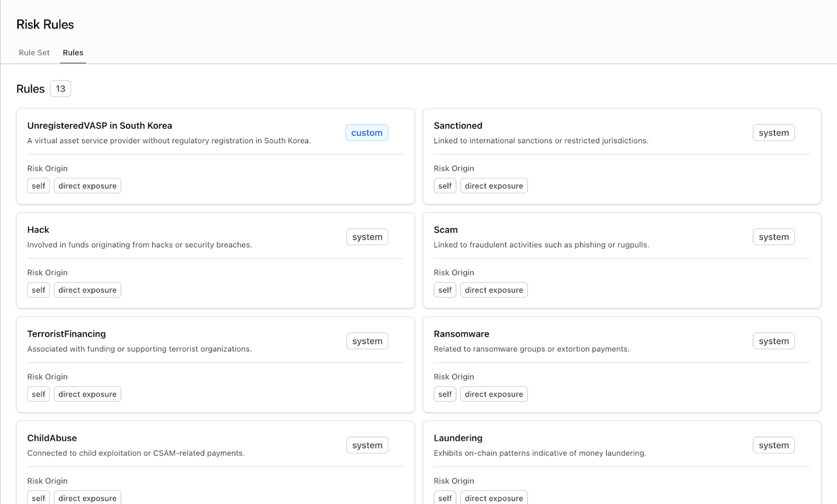Click direct exposure tag in Sanctioned rule
Image resolution: width=837 pixels, height=504 pixels.
[493, 186]
